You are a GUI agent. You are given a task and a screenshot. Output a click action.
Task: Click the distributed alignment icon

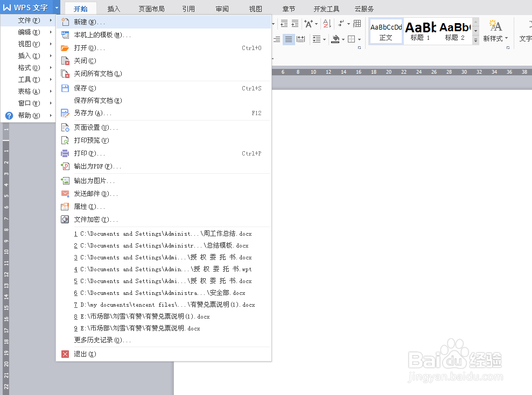point(300,39)
